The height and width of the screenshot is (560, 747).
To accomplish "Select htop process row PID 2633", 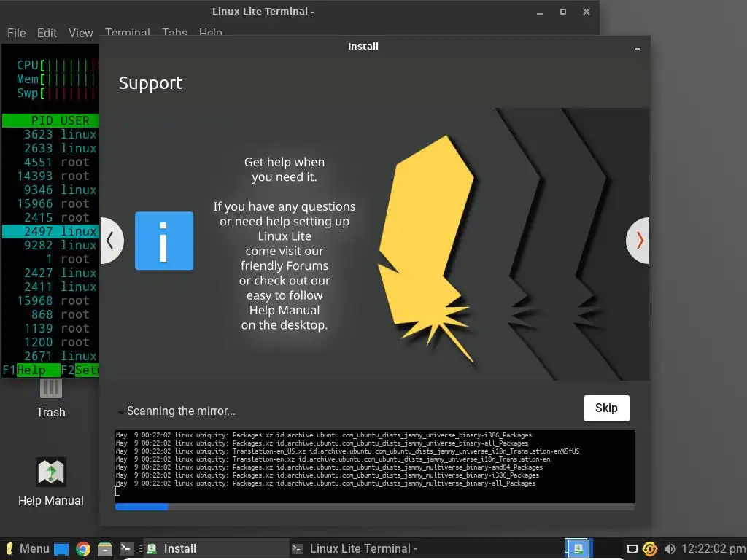I will pos(50,148).
